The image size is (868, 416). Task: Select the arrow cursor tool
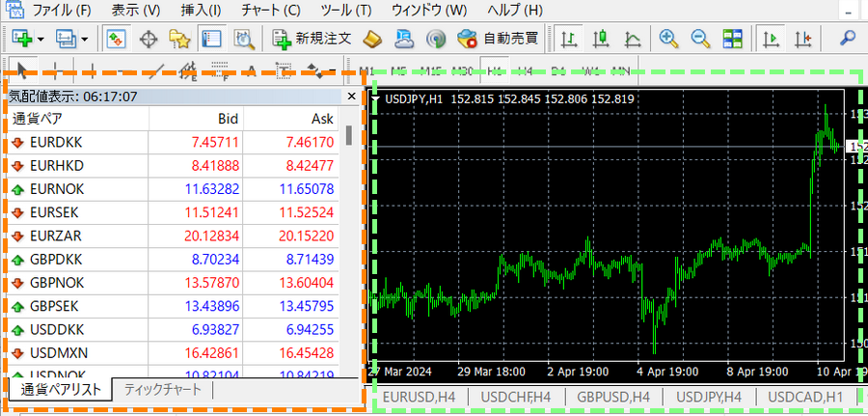(x=22, y=70)
